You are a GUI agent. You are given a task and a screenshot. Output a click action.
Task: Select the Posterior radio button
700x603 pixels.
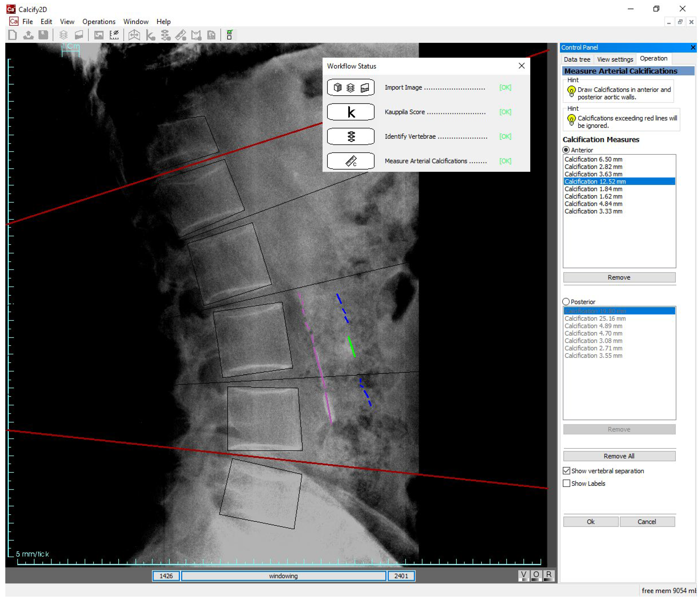click(566, 302)
